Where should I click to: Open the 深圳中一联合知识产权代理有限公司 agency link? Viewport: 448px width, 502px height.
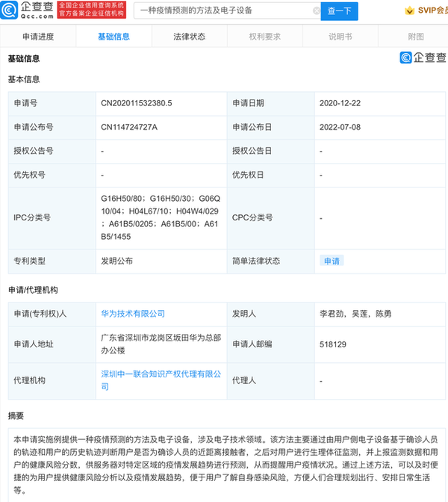(x=161, y=380)
